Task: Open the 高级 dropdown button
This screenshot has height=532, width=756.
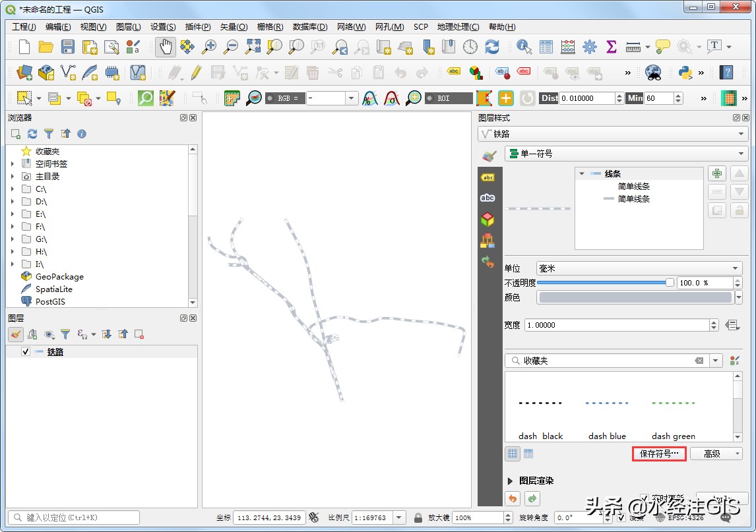Action: (x=716, y=454)
